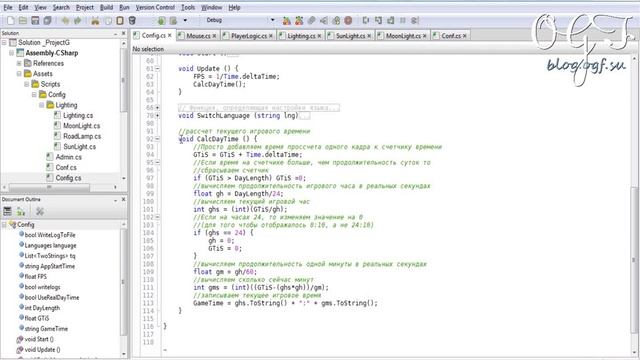
Task: Click the first Document Outline toolbar icon
Action: (7, 211)
